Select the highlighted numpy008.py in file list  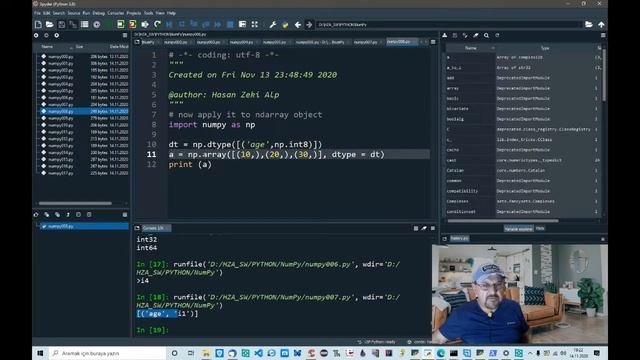coord(83,111)
